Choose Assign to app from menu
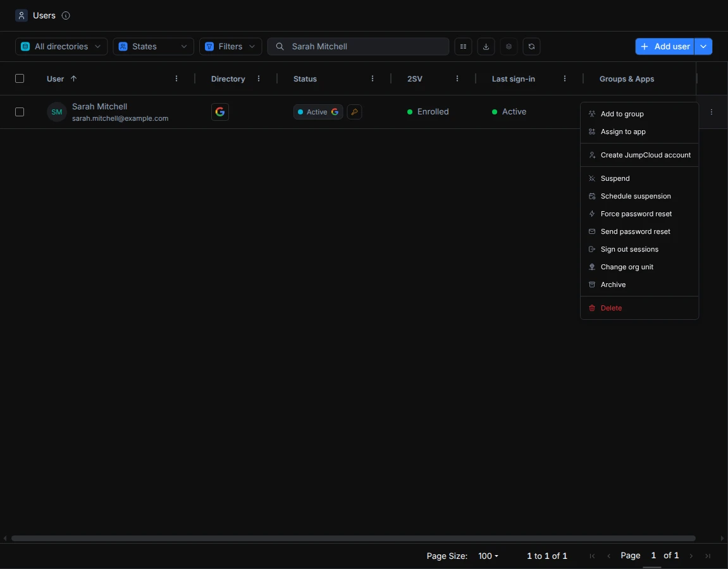The width and height of the screenshot is (728, 569). click(639, 132)
